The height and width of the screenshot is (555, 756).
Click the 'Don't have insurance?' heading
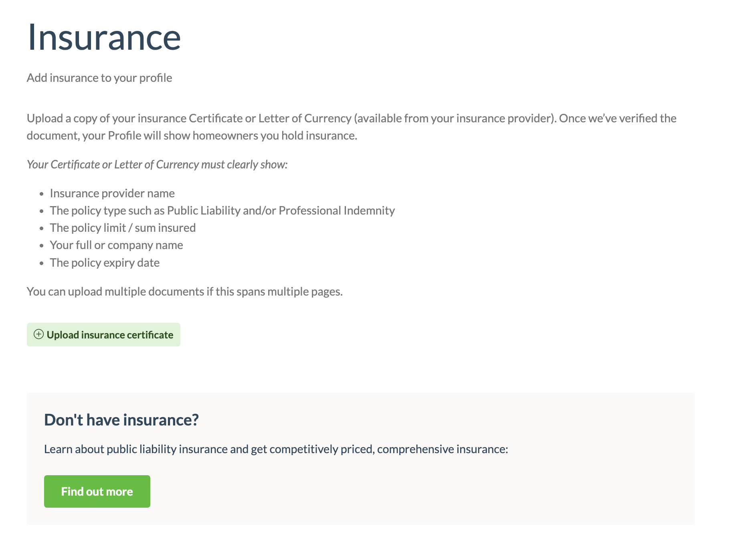(121, 420)
